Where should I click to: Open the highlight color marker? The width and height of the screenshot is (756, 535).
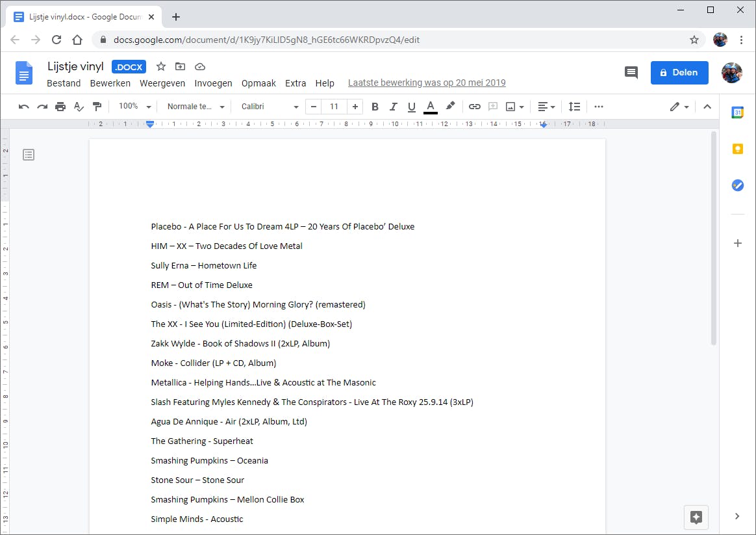(x=450, y=106)
